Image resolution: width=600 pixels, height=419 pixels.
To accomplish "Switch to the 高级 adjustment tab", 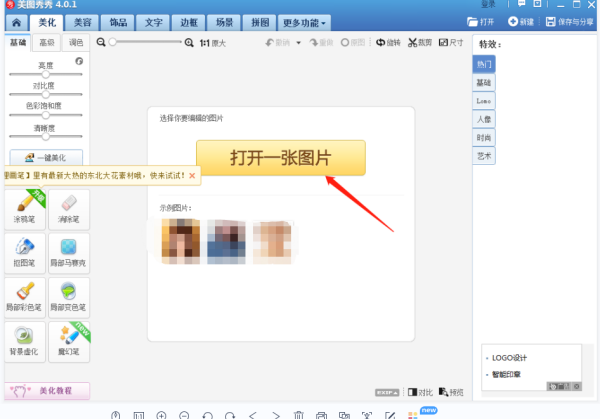I will [47, 42].
